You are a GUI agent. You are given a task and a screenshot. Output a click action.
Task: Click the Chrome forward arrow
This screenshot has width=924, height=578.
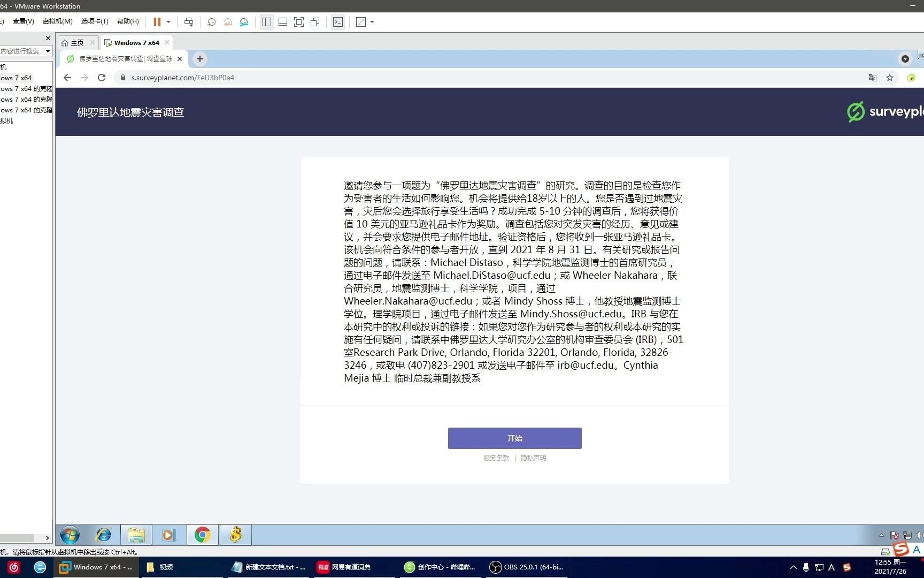pos(84,78)
